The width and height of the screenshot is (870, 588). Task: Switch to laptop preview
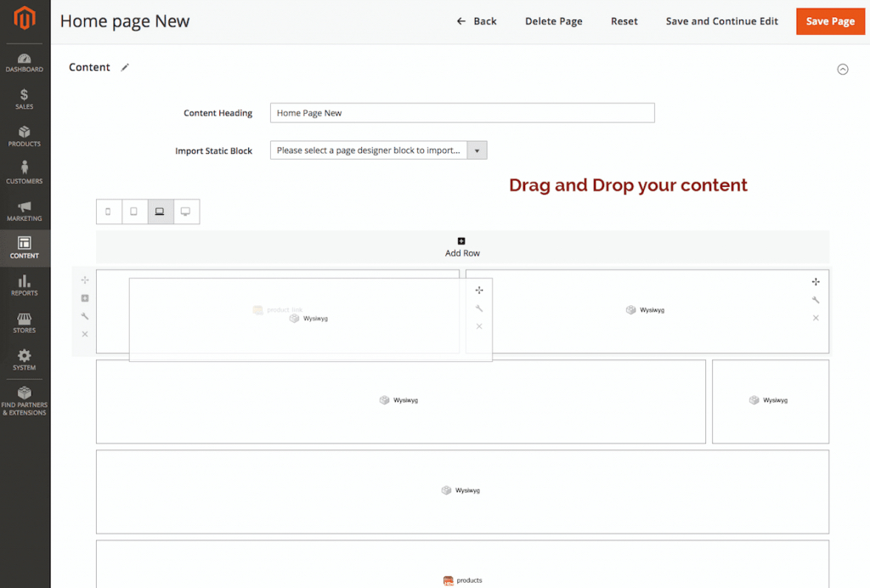161,212
